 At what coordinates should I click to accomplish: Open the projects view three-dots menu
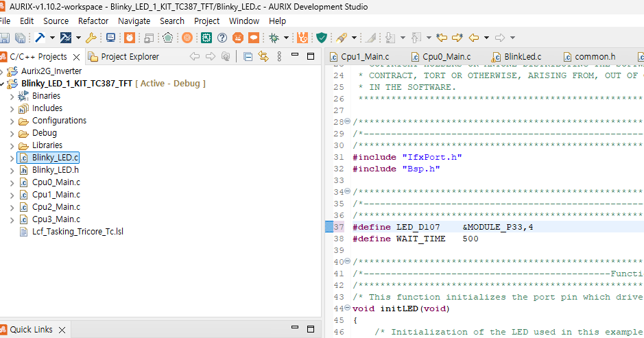coord(279,57)
